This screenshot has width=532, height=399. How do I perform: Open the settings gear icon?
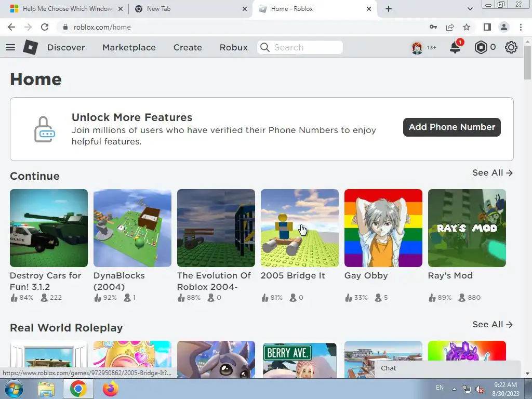(511, 47)
